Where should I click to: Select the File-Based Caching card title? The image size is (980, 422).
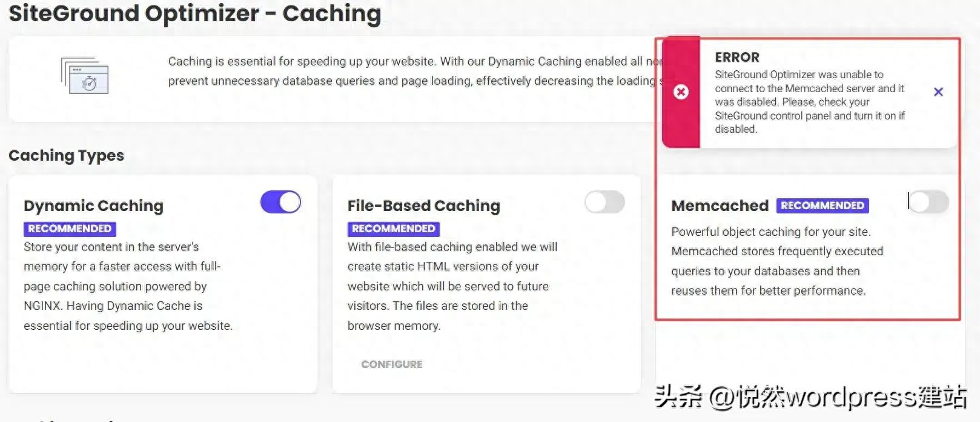point(423,206)
